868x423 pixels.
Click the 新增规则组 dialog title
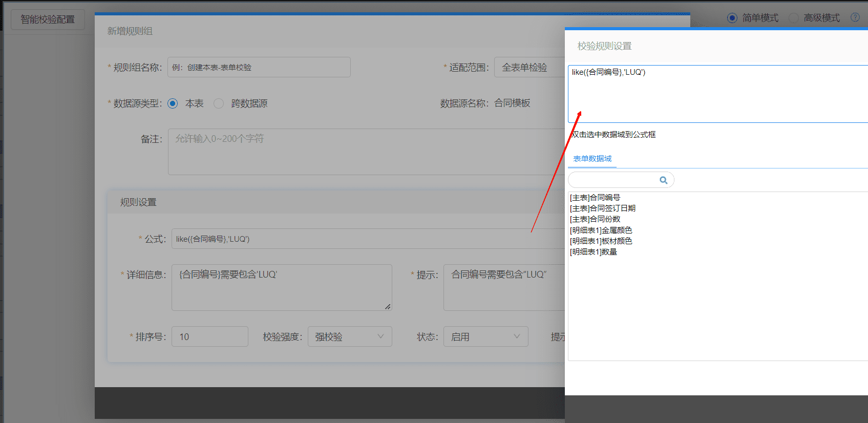(x=130, y=31)
